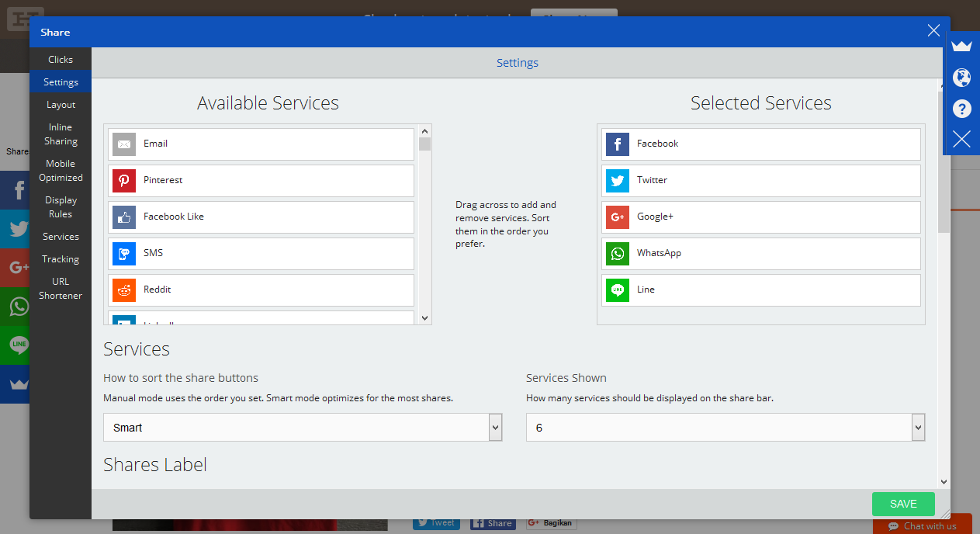Click the Tweet button behind the dialog

coord(436,523)
